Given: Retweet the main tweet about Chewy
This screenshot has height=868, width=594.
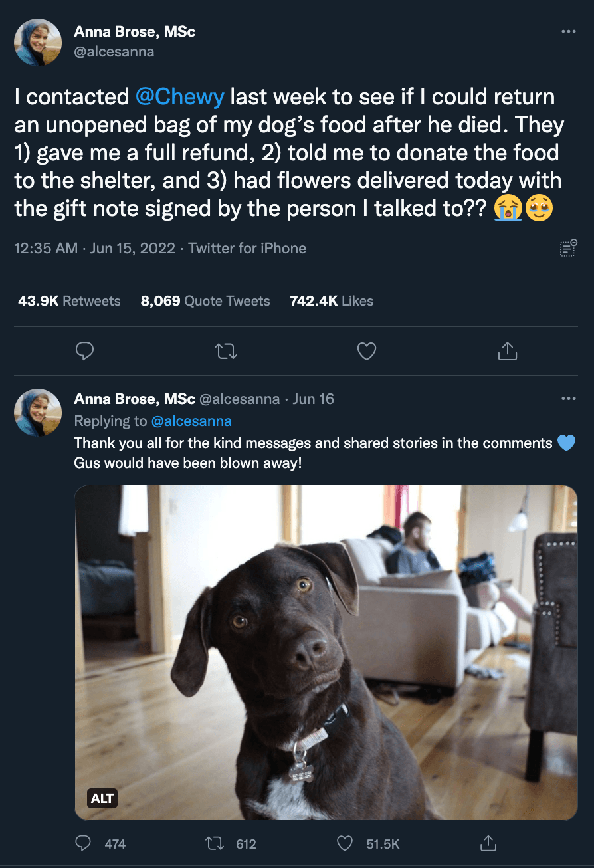Looking at the screenshot, I should 227,351.
